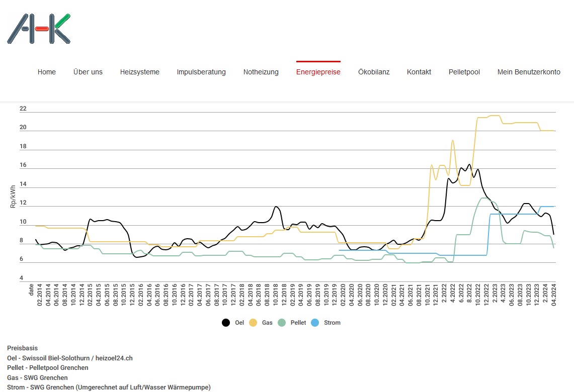Navigate to Pelletpool

[x=464, y=72]
